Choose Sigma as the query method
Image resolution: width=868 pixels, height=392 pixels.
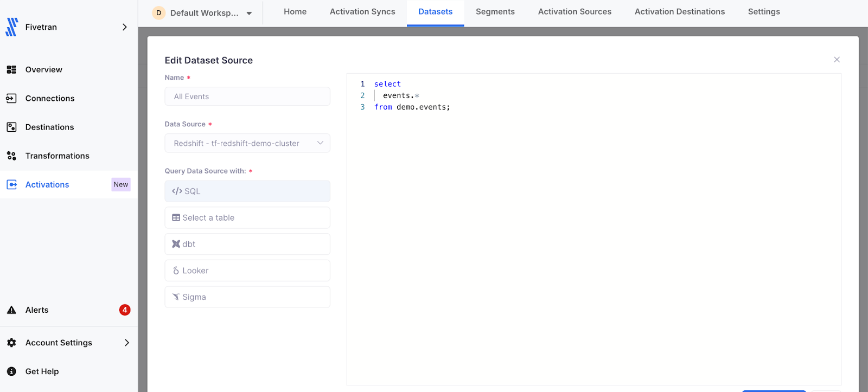coord(247,297)
